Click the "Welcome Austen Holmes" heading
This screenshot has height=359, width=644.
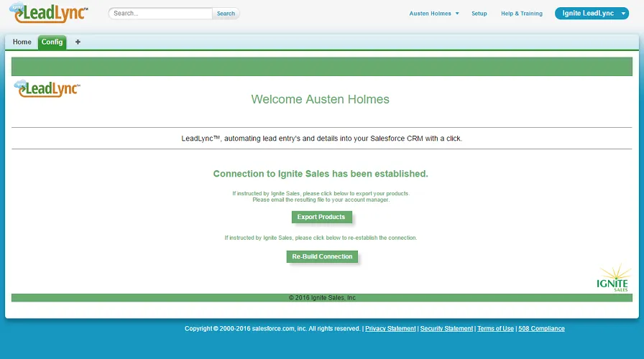(x=321, y=99)
